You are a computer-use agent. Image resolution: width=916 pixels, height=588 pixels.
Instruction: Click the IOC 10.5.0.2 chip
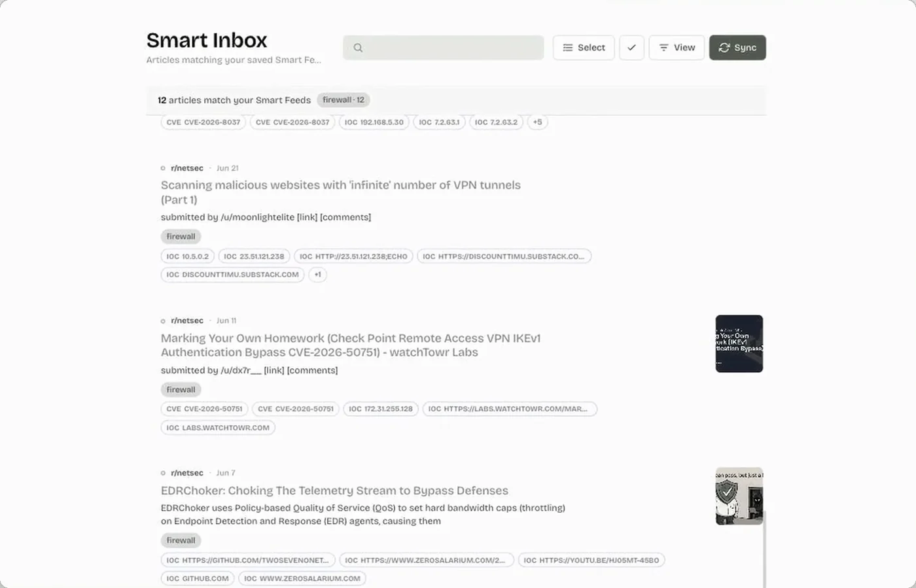coord(187,256)
